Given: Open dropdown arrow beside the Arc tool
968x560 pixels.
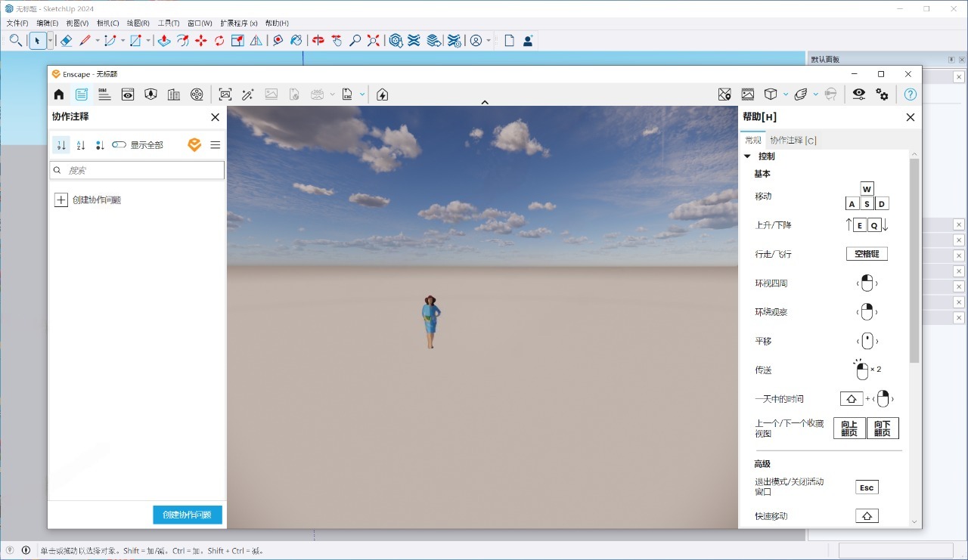Looking at the screenshot, I should (123, 41).
